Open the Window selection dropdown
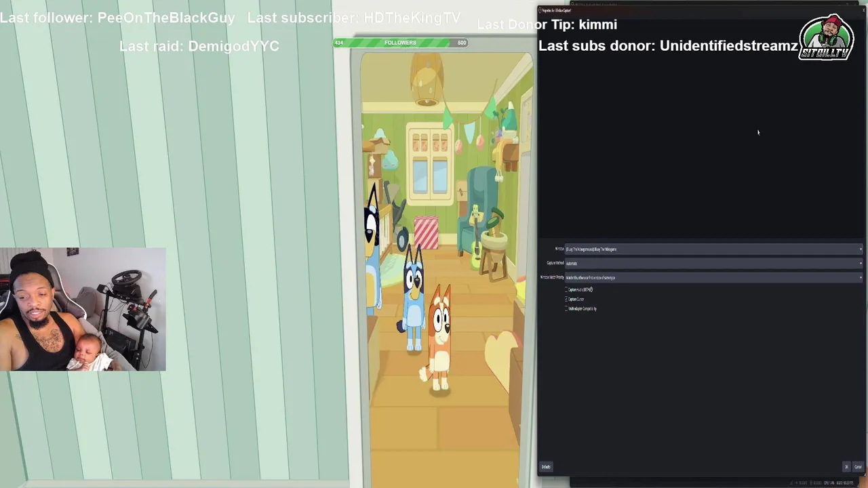This screenshot has width=868, height=488. [713, 249]
